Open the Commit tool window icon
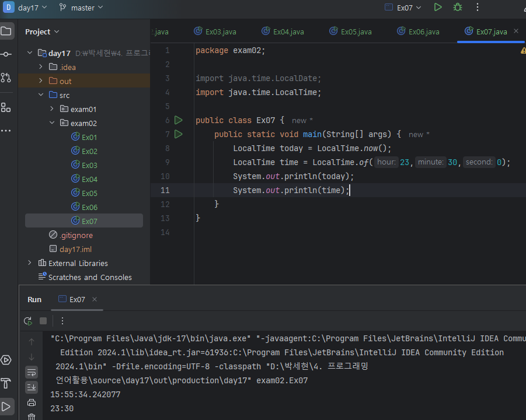Screen dimensions: 526x420 [x=6, y=54]
